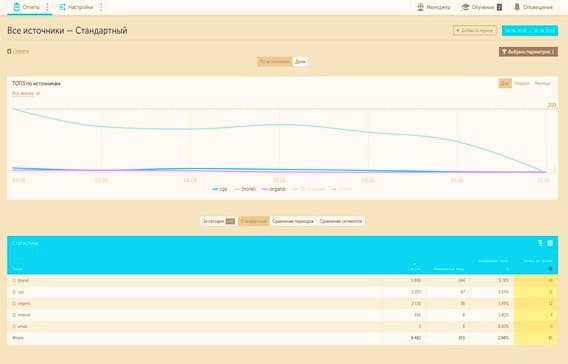Click the small icon under the last column header

[550, 269]
